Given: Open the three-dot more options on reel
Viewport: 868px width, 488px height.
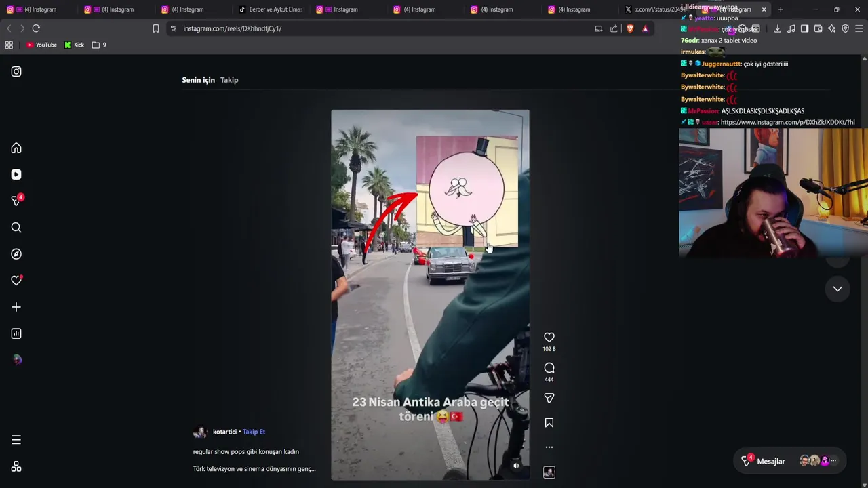Looking at the screenshot, I should 549,447.
